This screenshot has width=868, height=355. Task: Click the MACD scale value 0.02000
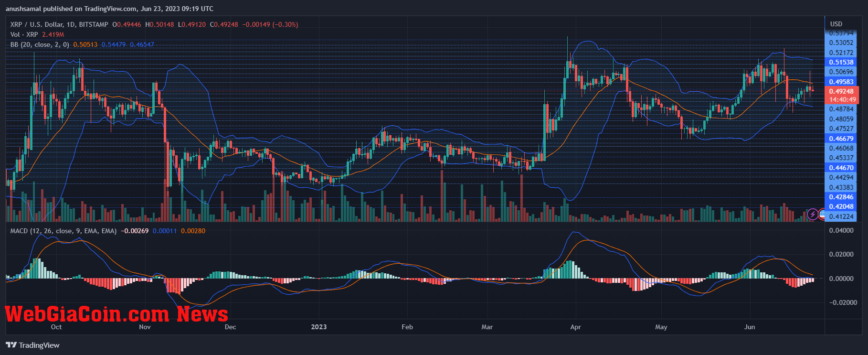tap(841, 254)
